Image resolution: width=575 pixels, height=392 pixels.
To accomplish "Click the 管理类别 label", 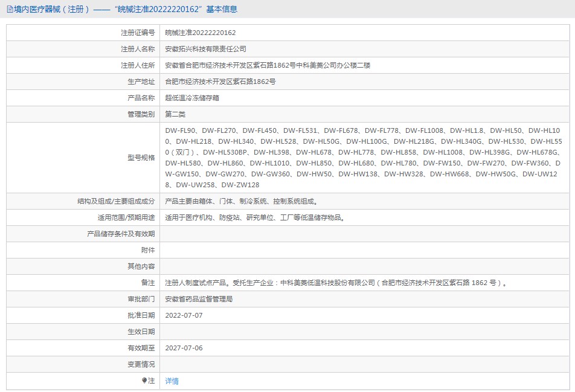I will (141, 114).
